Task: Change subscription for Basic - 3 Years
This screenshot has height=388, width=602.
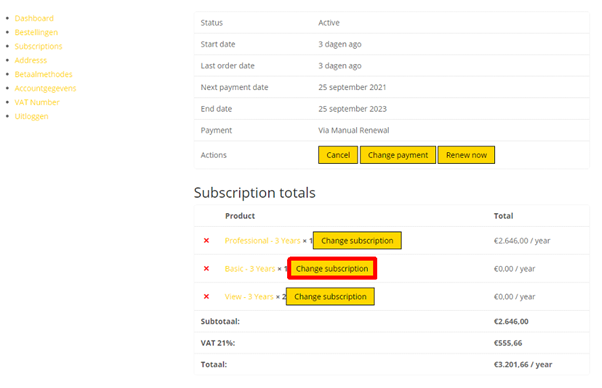Action: point(332,269)
